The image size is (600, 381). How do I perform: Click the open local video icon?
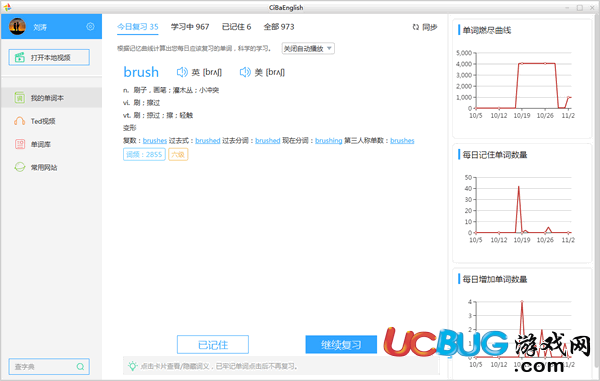click(20, 57)
